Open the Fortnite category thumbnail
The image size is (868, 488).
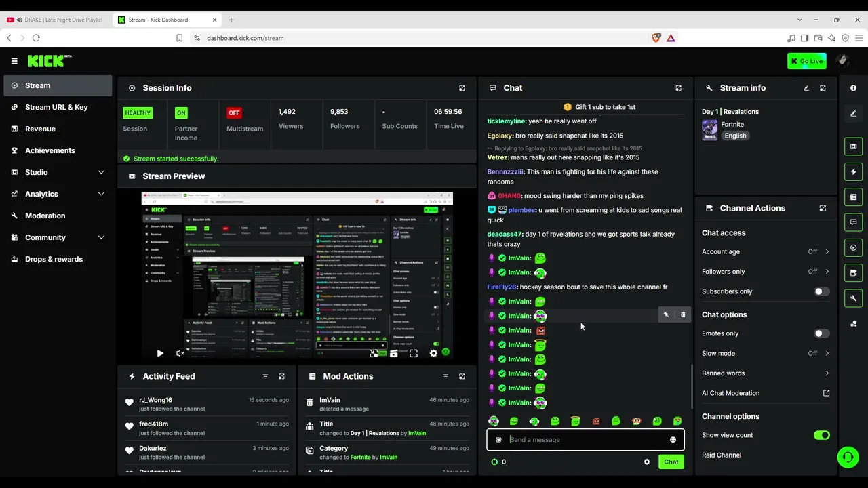pos(710,130)
